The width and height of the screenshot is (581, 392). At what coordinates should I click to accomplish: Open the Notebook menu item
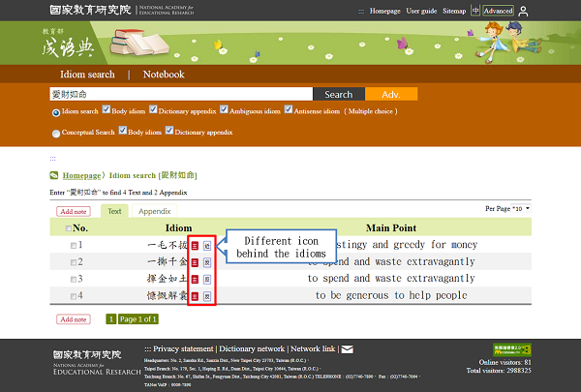163,75
